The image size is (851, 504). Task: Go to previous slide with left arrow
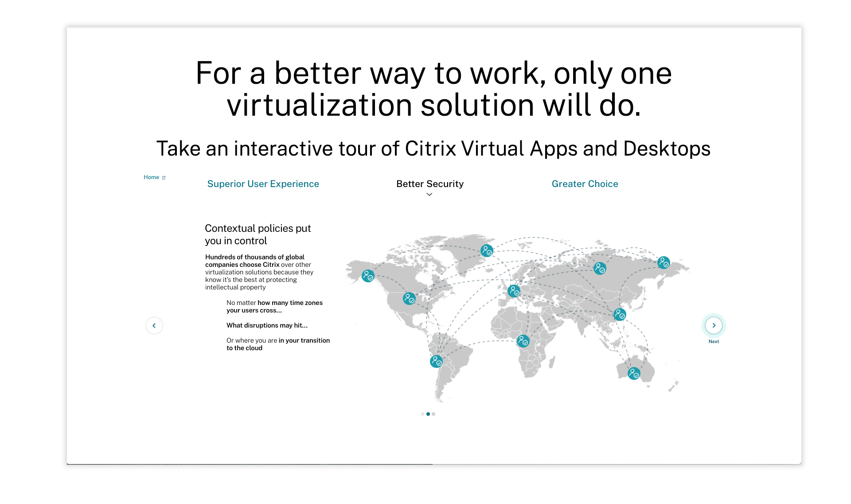pos(154,325)
